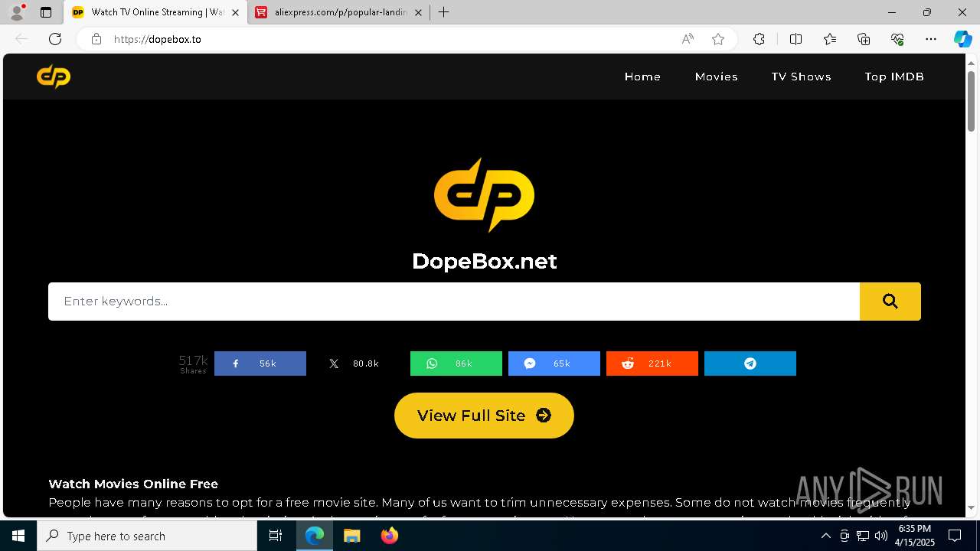The image size is (980, 551).
Task: Show hidden system tray icons chevron
Action: pos(825,536)
